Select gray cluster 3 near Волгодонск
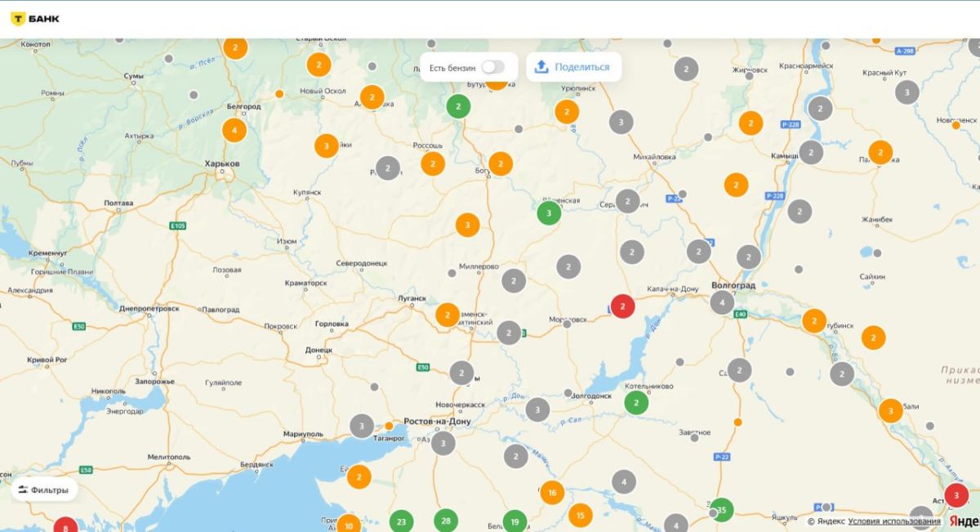 click(x=537, y=409)
